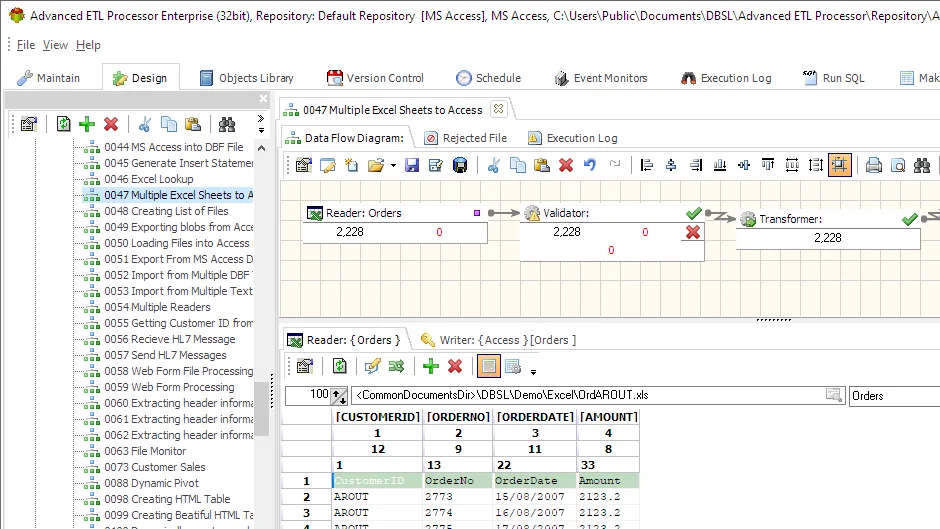Open the Version Control tab

tap(375, 78)
